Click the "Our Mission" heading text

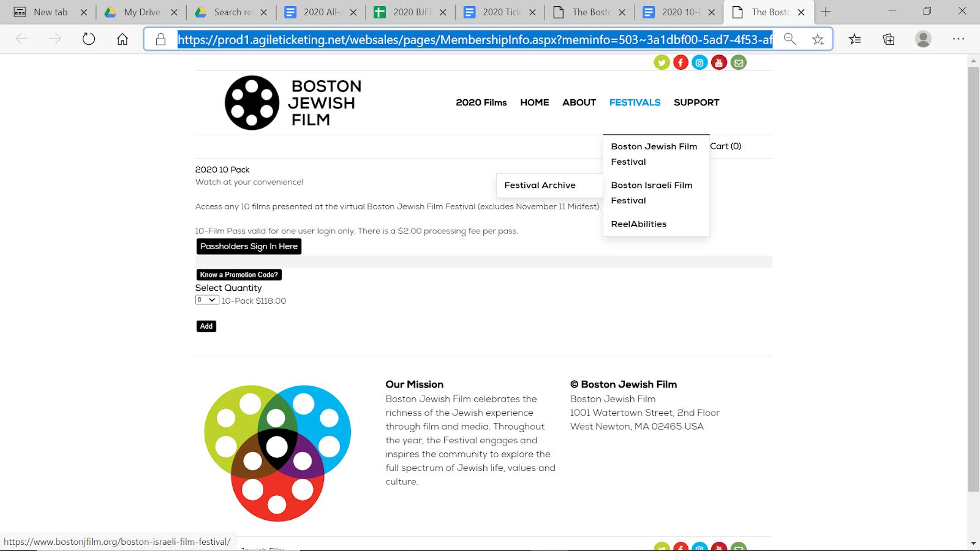coord(415,384)
